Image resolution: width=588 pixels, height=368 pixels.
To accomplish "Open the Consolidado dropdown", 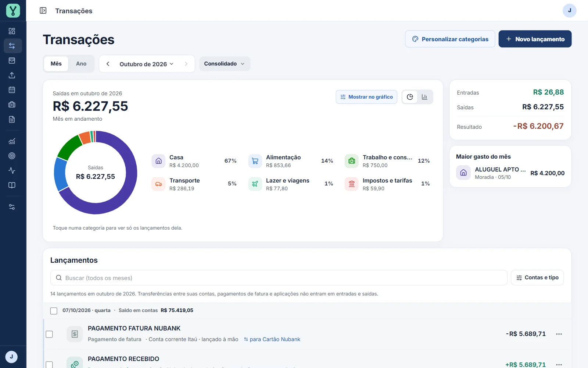I will tap(225, 64).
